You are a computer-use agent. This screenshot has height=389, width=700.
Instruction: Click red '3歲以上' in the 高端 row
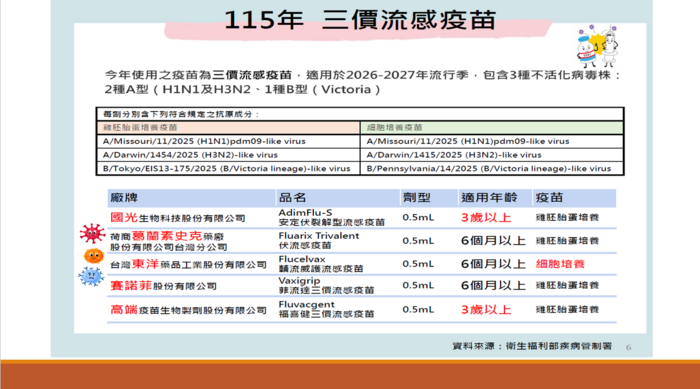pyautogui.click(x=486, y=310)
